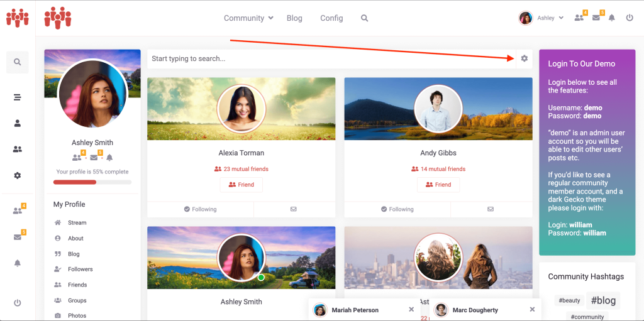The height and width of the screenshot is (321, 644).
Task: Open Ashley Smith name in profile widget
Action: click(x=92, y=143)
